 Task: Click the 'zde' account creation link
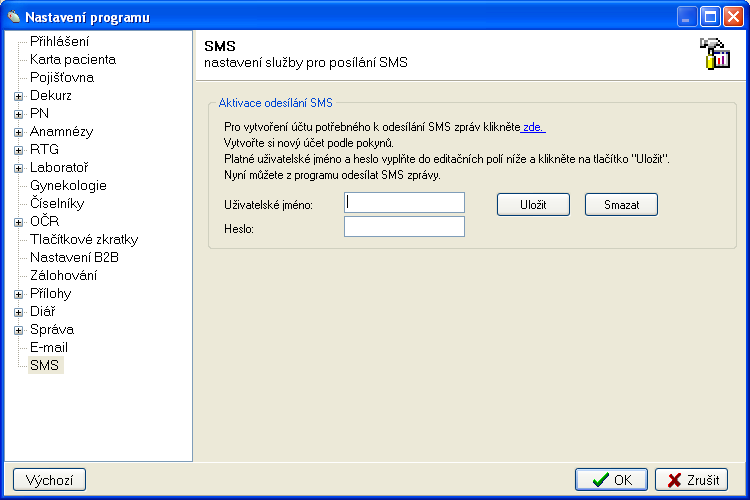pos(534,128)
